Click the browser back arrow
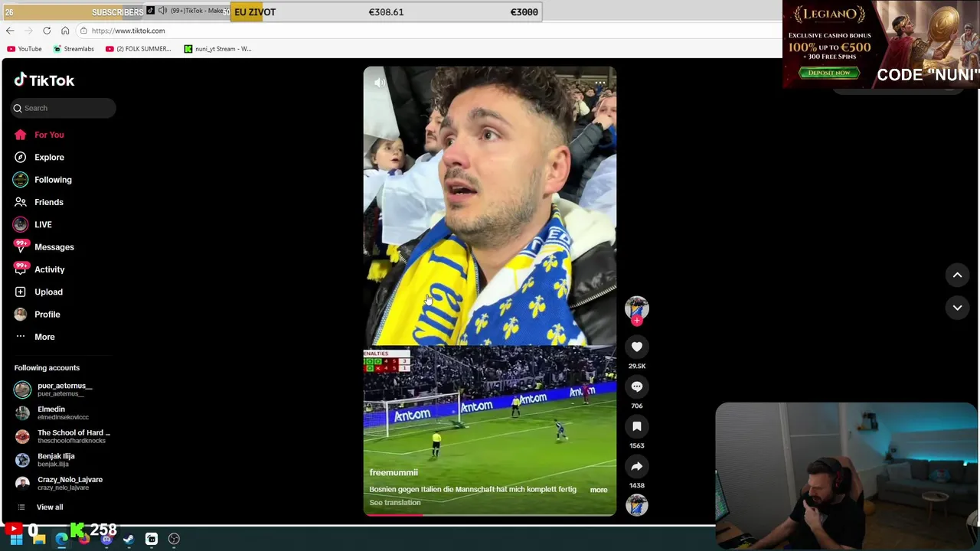This screenshot has height=551, width=980. [10, 31]
